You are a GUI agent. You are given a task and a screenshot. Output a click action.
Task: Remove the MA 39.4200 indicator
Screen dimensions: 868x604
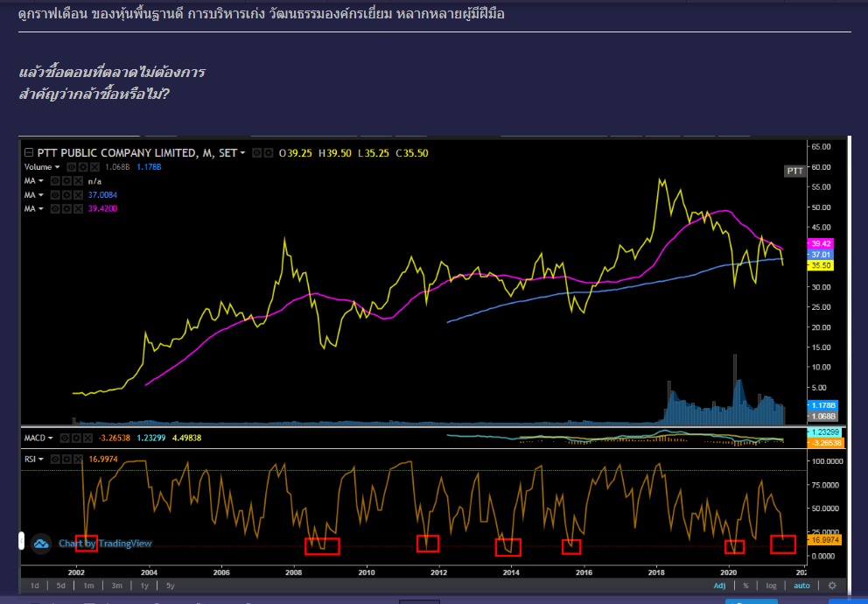[78, 208]
